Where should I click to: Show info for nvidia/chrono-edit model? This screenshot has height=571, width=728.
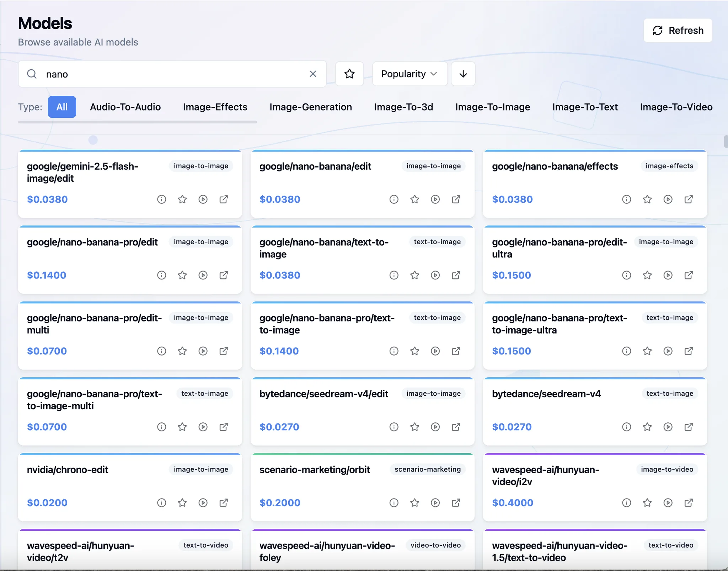click(161, 503)
